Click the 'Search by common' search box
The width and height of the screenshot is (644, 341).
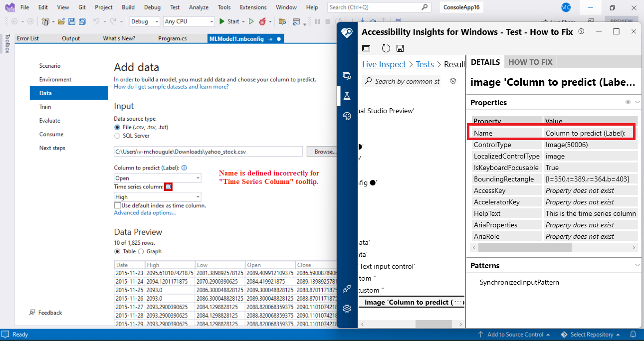tap(401, 80)
